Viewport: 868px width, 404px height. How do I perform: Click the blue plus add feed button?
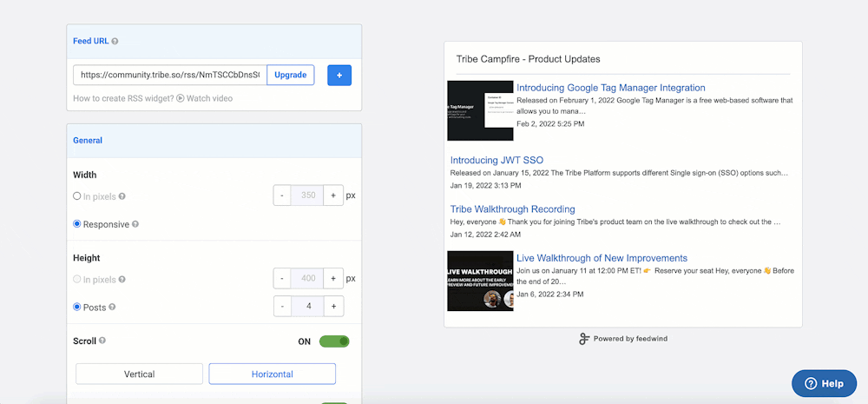tap(339, 75)
